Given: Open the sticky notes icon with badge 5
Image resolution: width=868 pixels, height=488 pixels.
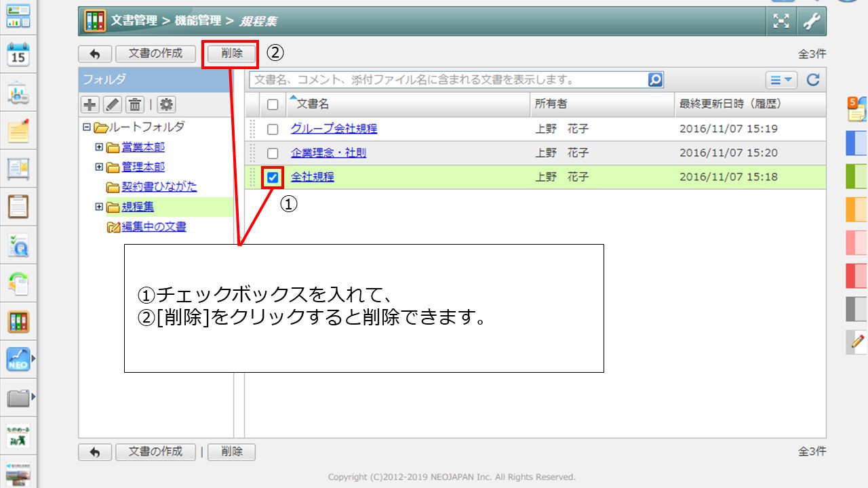Looking at the screenshot, I should coord(858,108).
